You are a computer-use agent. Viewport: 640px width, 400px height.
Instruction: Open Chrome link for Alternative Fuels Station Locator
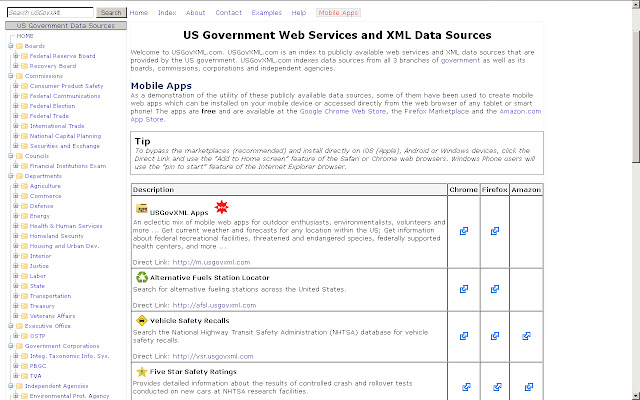(464, 289)
